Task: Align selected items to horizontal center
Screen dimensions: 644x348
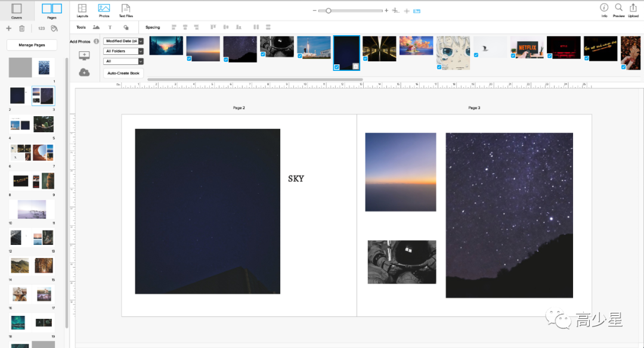Action: pyautogui.click(x=185, y=27)
